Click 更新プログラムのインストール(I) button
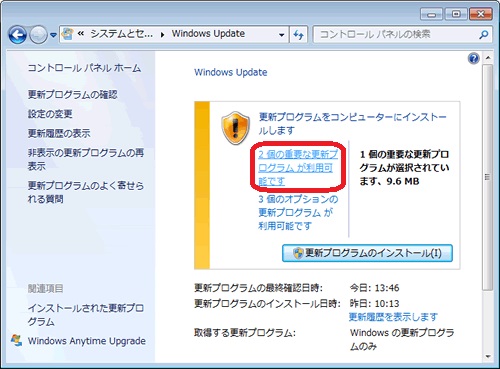Viewport: 500px width, 369px height. click(x=367, y=253)
